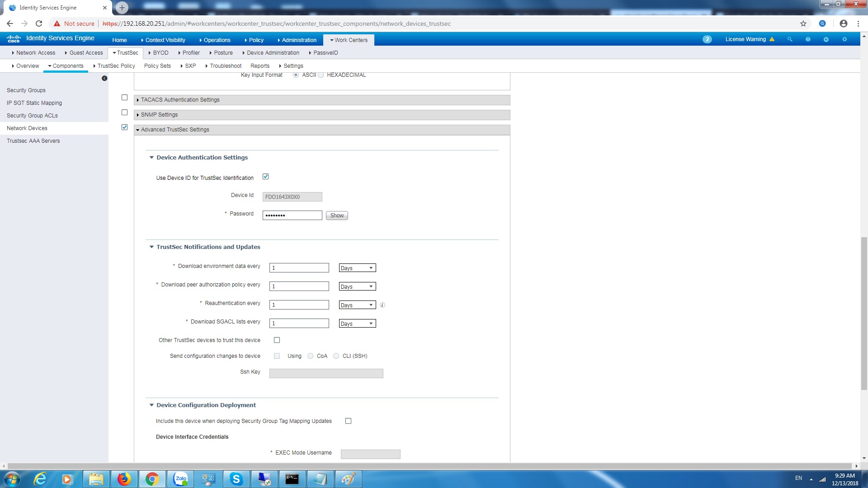Open the Days dropdown for environment data
Viewport: 868px width, 488px height.
pyautogui.click(x=357, y=267)
